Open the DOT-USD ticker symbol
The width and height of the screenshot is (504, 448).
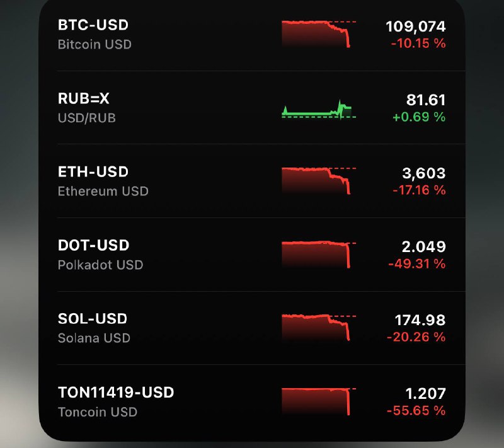(93, 245)
